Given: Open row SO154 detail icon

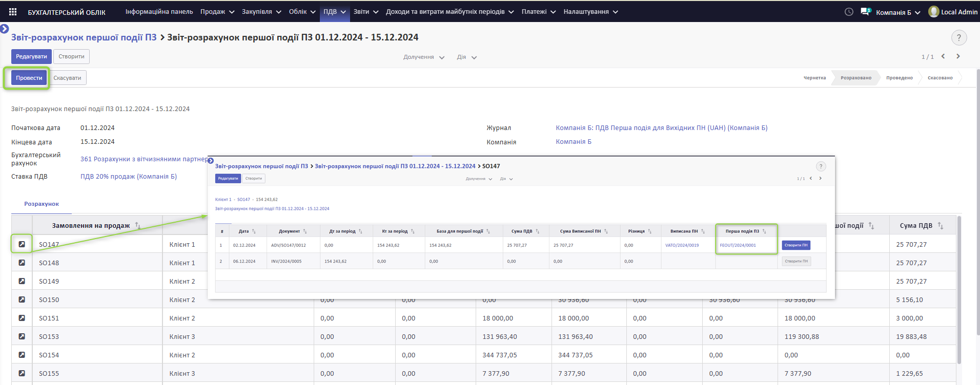Looking at the screenshot, I should pos(22,355).
